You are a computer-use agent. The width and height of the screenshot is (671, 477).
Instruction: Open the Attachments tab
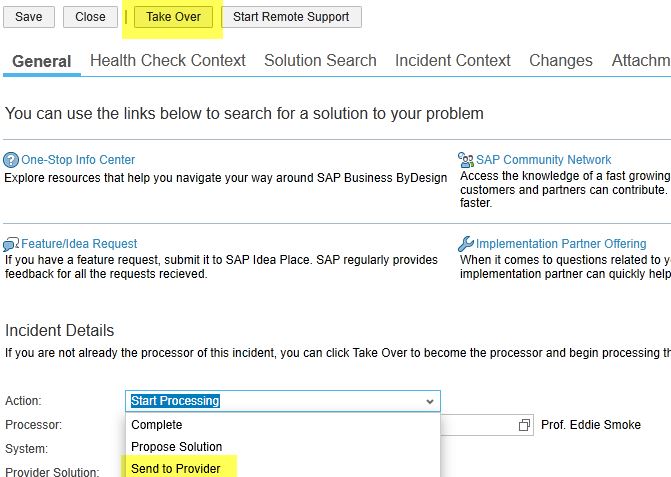(x=641, y=60)
